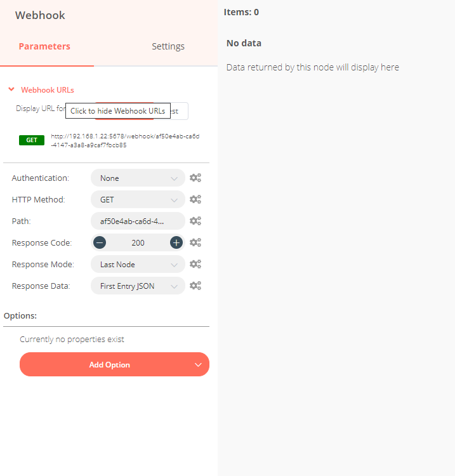Open gear options for Response Mode parameter
Image resolution: width=455 pixels, height=476 pixels.
point(195,265)
